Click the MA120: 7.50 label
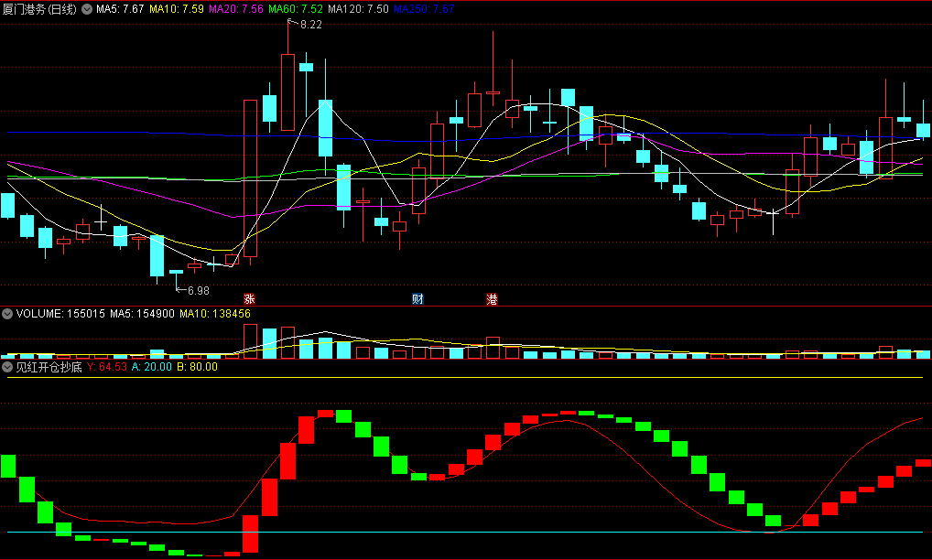The image size is (932, 560). coord(358,9)
